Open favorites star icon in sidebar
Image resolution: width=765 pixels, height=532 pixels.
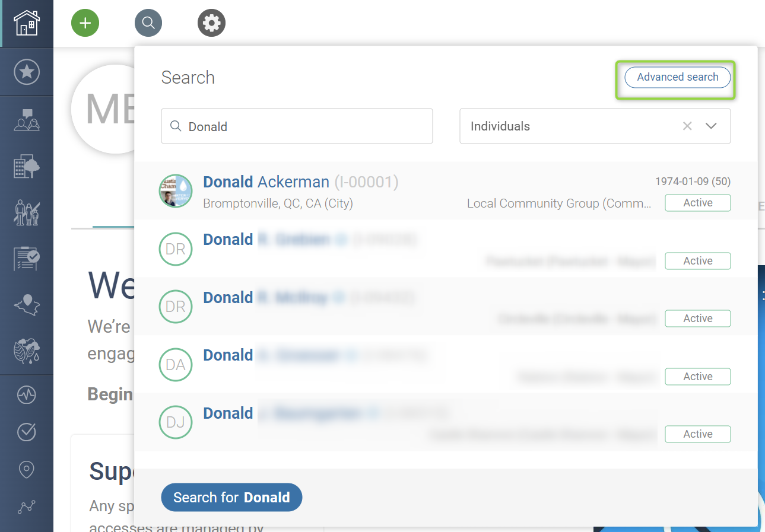coord(27,72)
